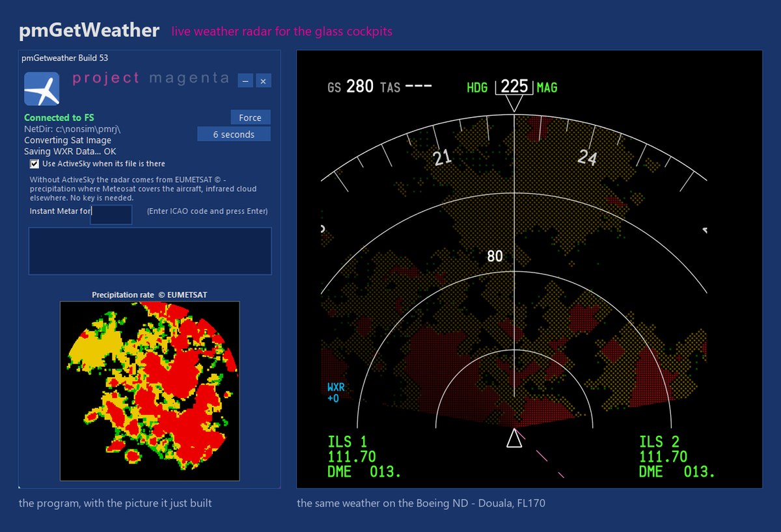This screenshot has width=781, height=532.
Task: Click the ILS 2 frequency 111.70
Action: pyautogui.click(x=663, y=457)
